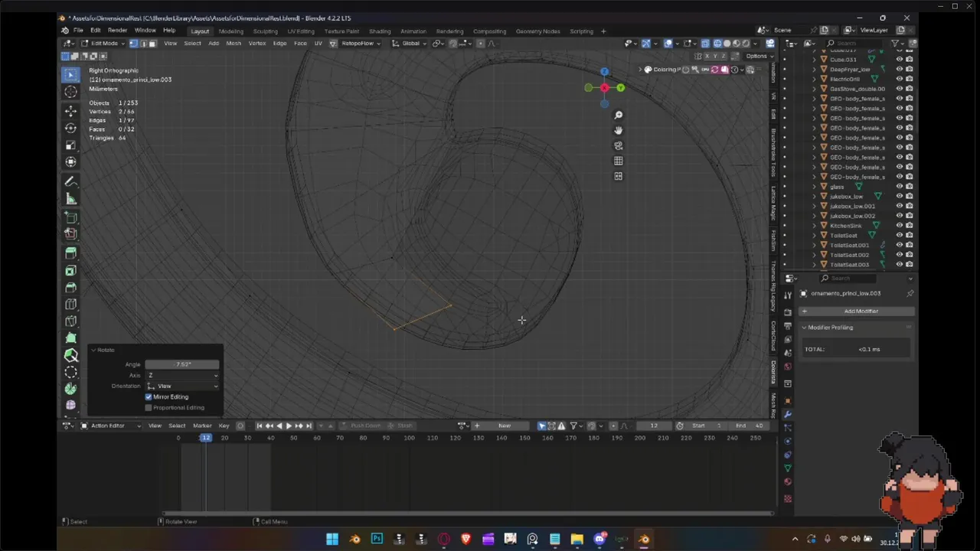
Task: Switch to vertex select mode
Action: point(133,43)
